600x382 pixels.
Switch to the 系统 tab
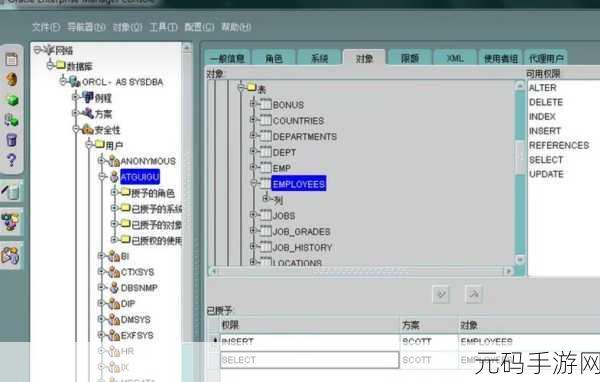coord(319,58)
